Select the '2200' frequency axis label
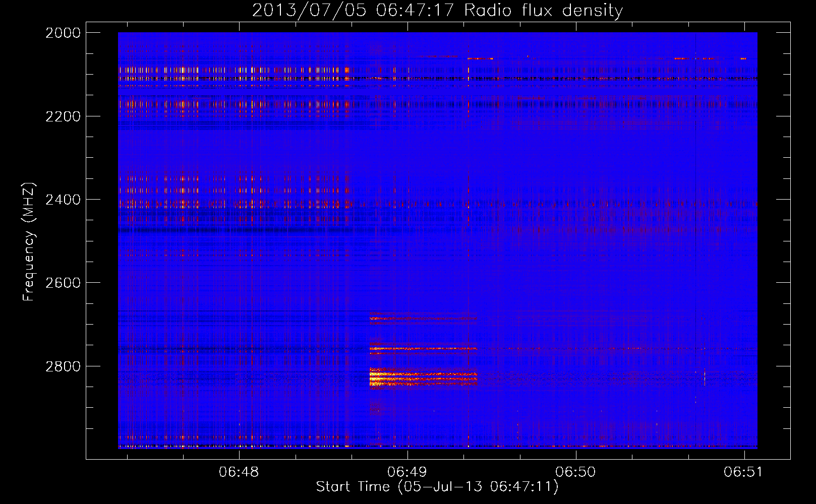Screen dimensions: 816x504 pyautogui.click(x=63, y=116)
